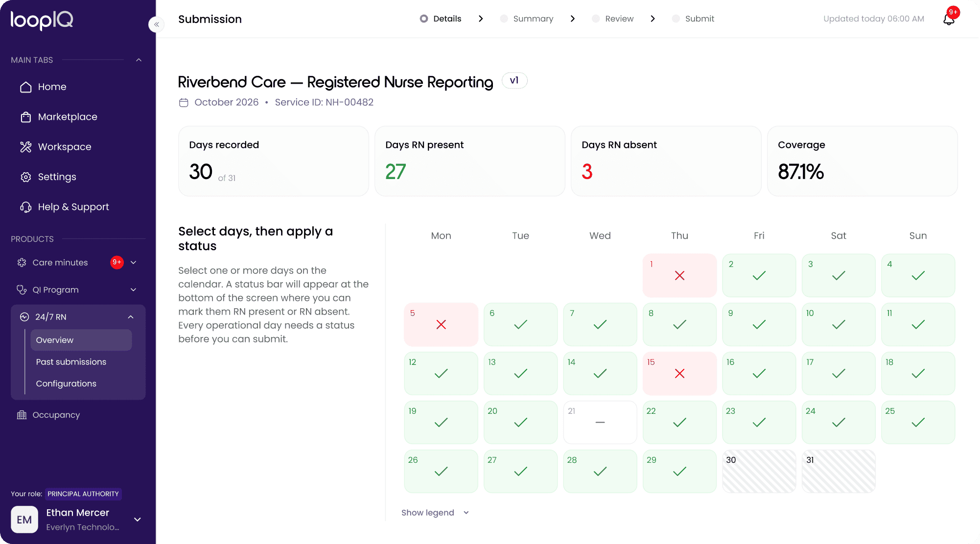
Task: Select calendar day 10 marked present
Action: (x=839, y=324)
